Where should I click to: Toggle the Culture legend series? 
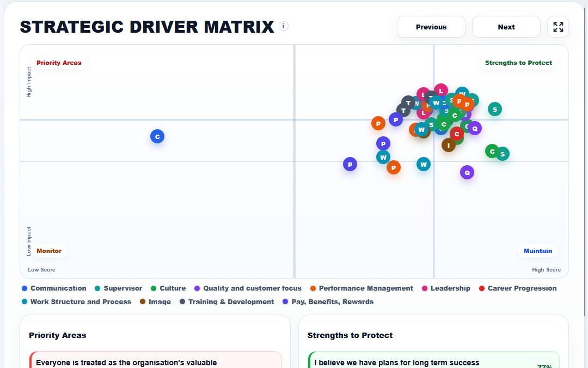point(168,288)
